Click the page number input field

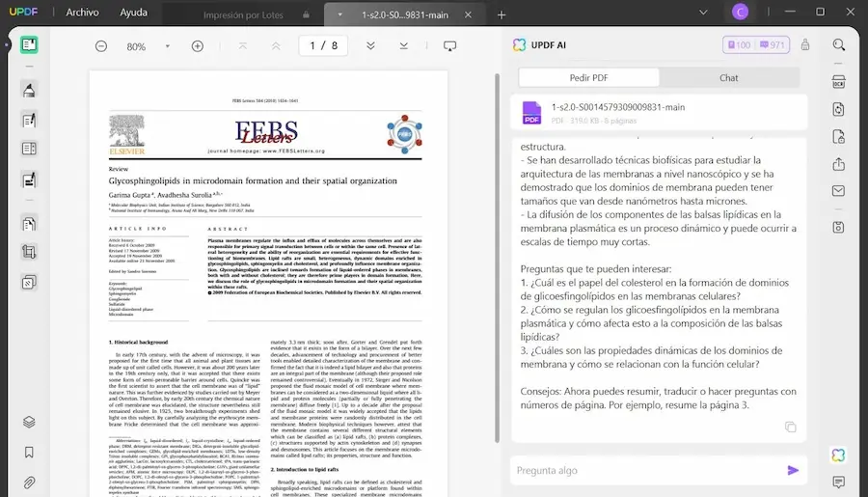pyautogui.click(x=323, y=45)
